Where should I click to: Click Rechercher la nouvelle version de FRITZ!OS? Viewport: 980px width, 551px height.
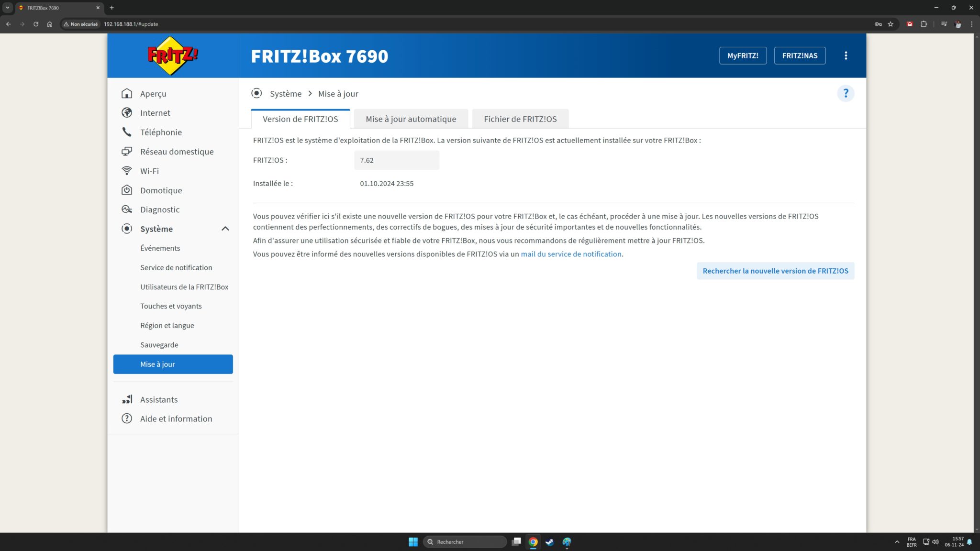[x=775, y=271]
